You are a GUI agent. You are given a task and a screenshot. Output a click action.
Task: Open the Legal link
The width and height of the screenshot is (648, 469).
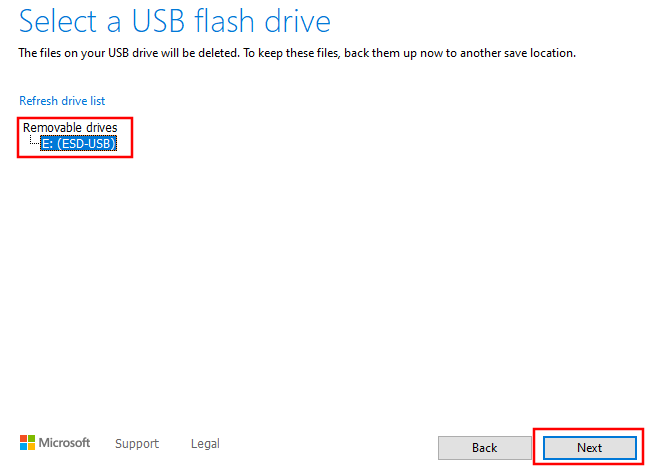coord(205,443)
